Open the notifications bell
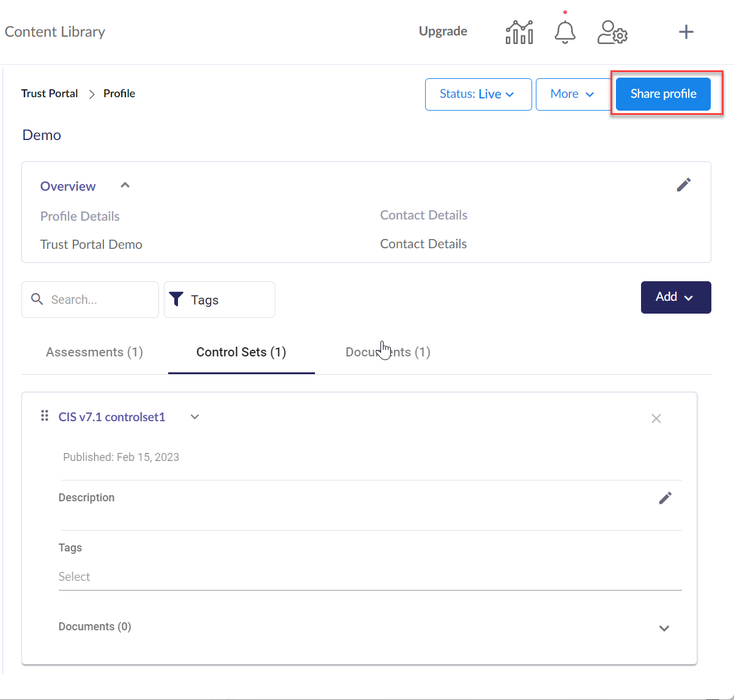The height and width of the screenshot is (700, 734). (x=565, y=32)
